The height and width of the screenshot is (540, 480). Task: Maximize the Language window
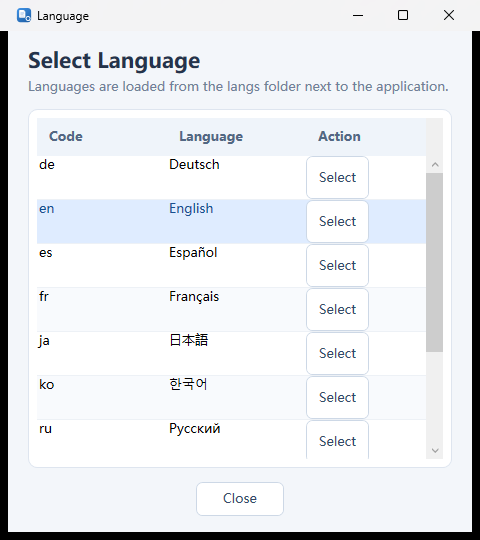(x=403, y=15)
